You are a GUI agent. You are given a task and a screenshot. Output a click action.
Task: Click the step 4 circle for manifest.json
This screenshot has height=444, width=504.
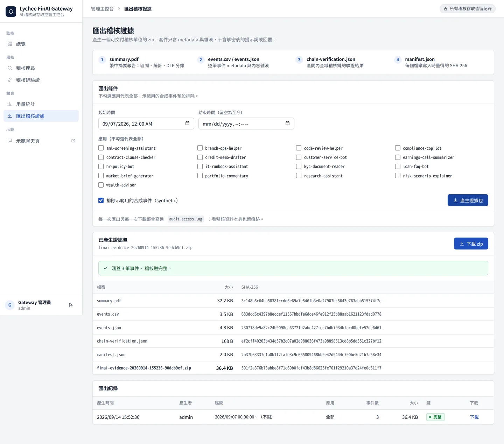[398, 60]
